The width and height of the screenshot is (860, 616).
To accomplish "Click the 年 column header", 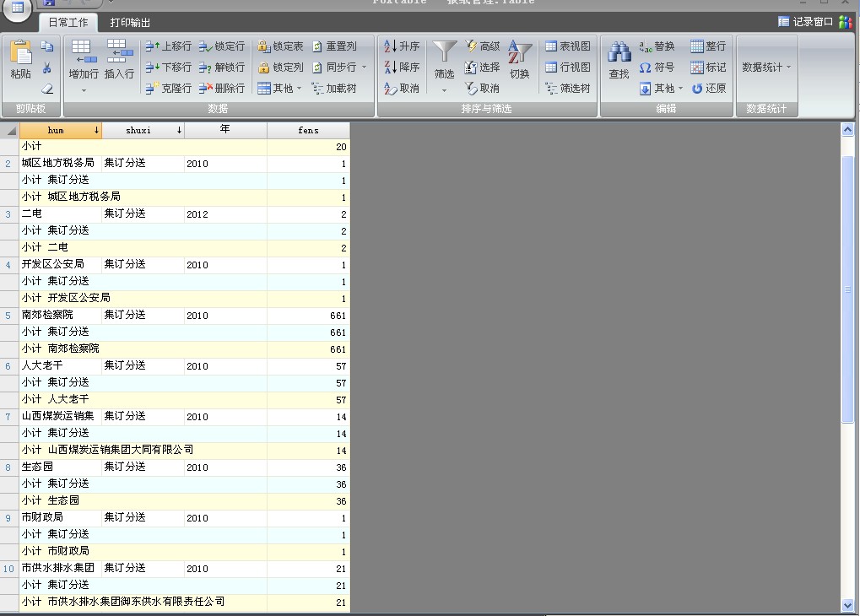I will coord(225,130).
